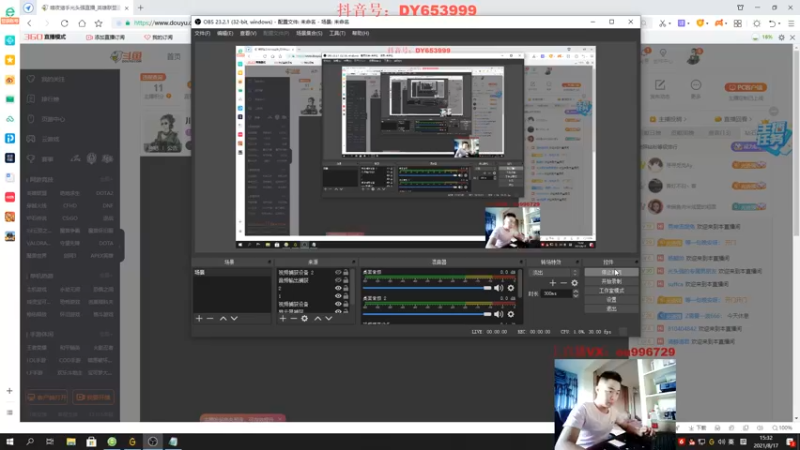
Task: Click browser home icon
Action: pos(82,23)
